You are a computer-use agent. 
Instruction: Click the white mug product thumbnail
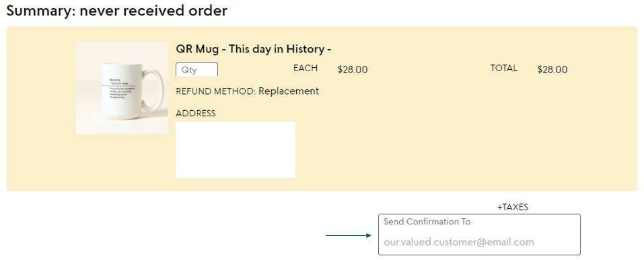122,88
